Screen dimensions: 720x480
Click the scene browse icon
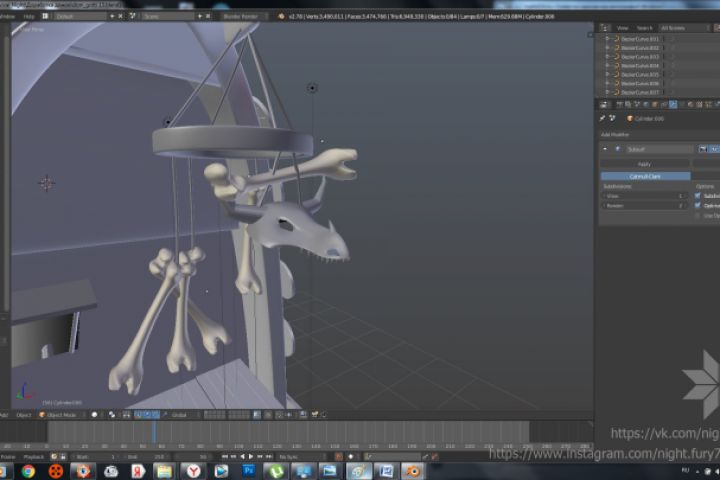pos(132,16)
